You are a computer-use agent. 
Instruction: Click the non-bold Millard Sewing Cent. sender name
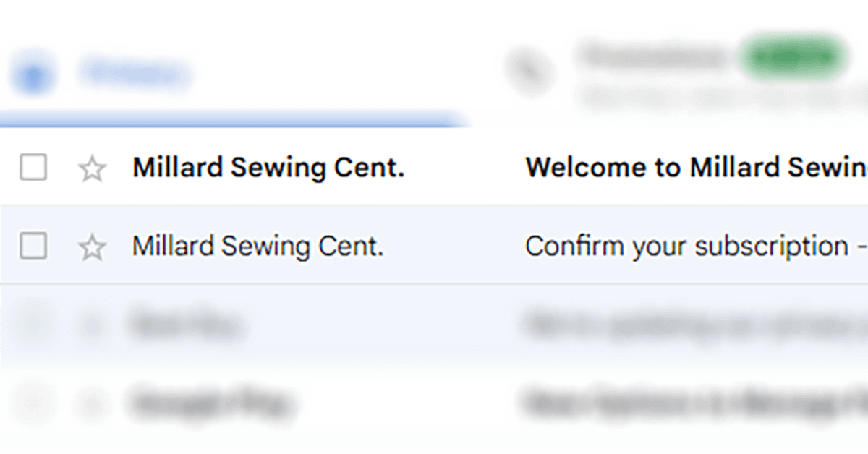258,247
